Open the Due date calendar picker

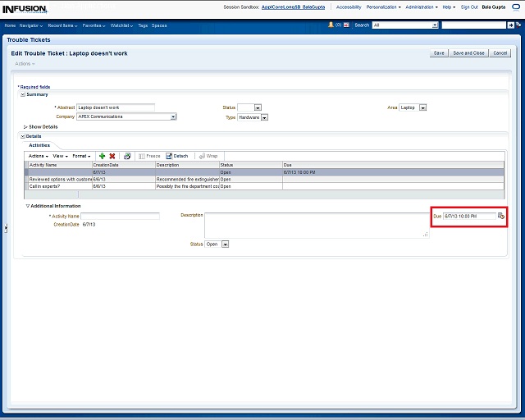click(501, 216)
